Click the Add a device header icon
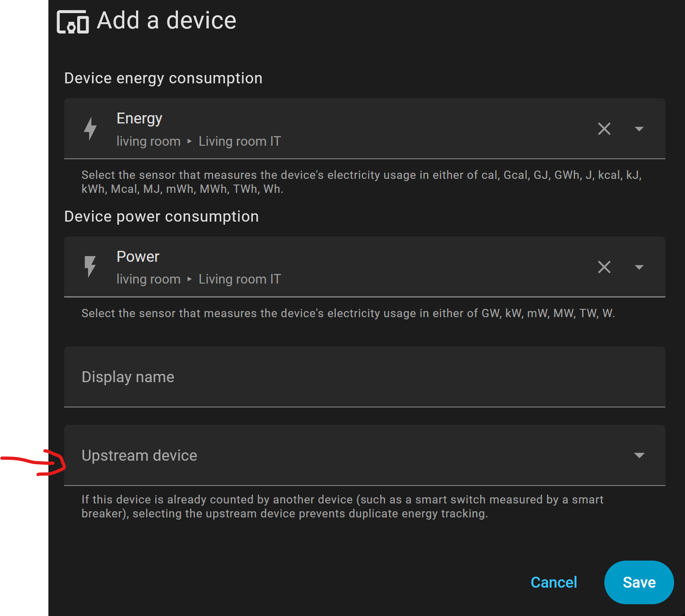Image resolution: width=685 pixels, height=616 pixels. [73, 22]
